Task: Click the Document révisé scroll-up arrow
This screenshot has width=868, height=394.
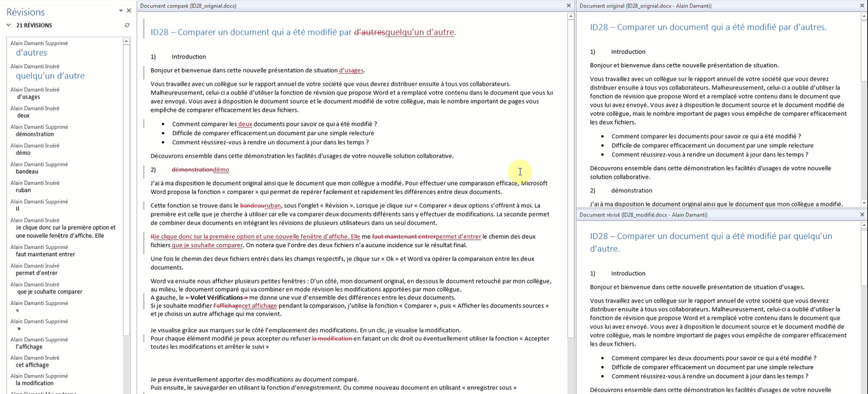Action: click(864, 224)
